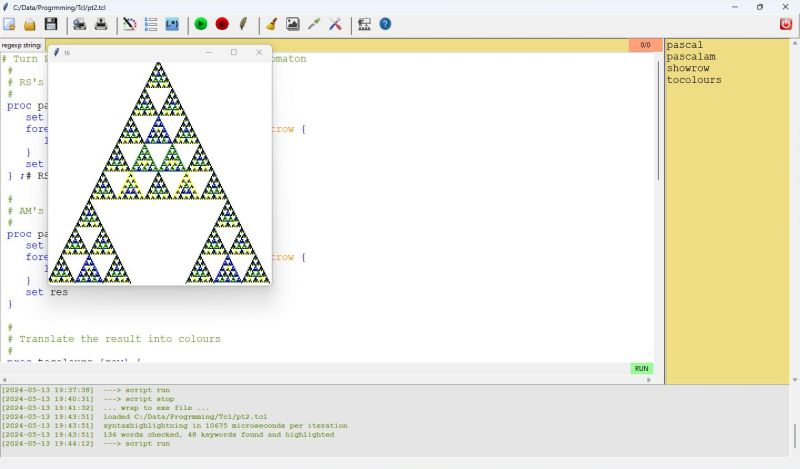Image resolution: width=800 pixels, height=469 pixels.
Task: Click the colour palette pencil icon
Action: tap(130, 24)
